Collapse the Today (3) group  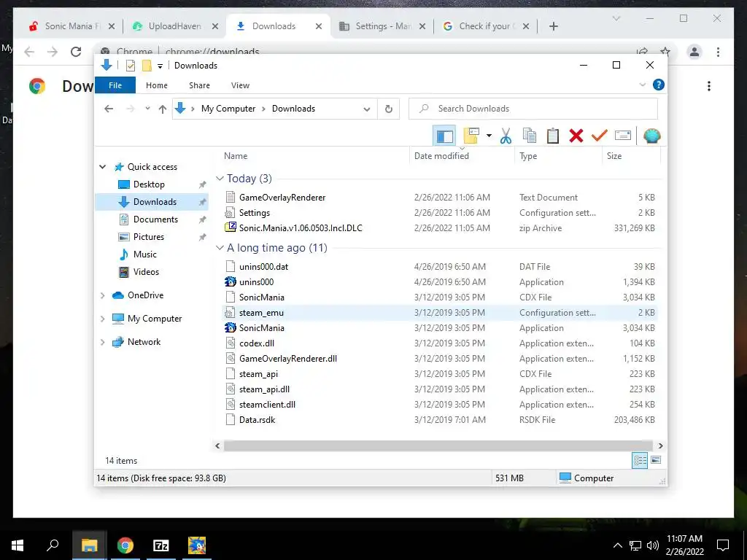(x=220, y=178)
